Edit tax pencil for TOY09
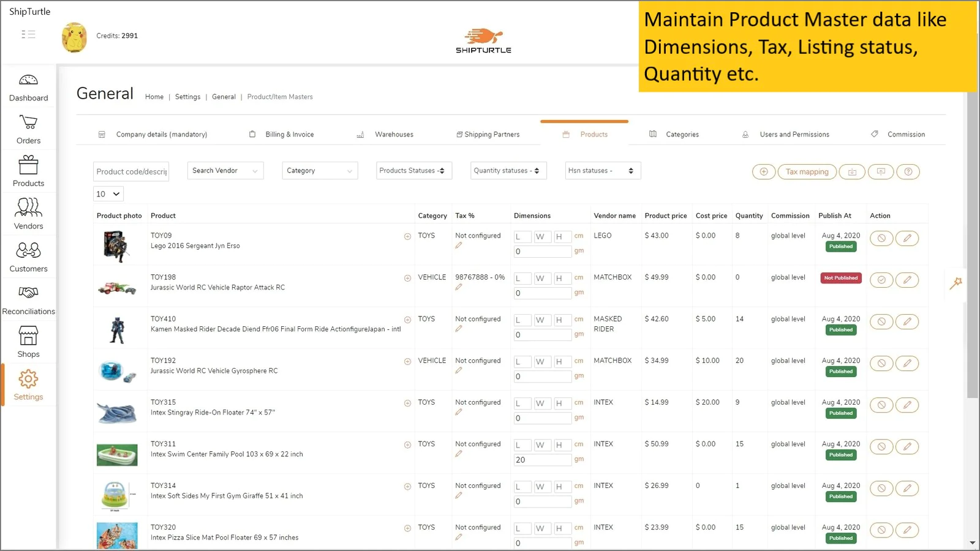 pos(458,246)
